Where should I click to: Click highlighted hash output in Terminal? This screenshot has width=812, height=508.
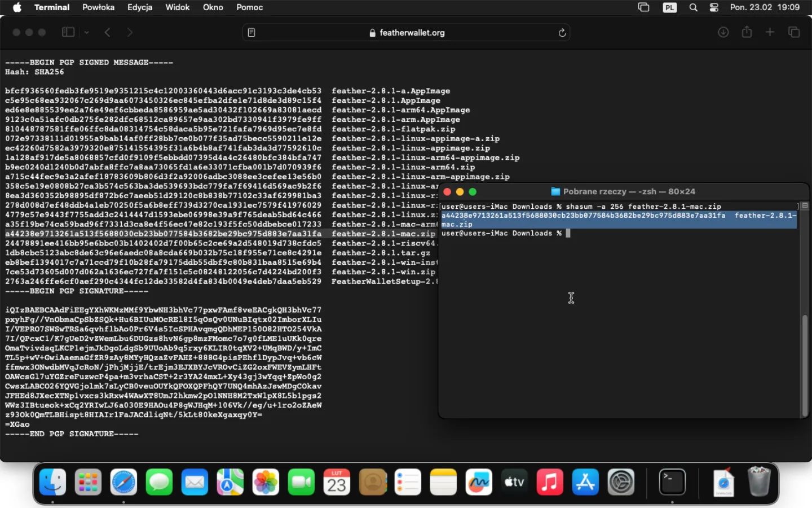pos(619,220)
